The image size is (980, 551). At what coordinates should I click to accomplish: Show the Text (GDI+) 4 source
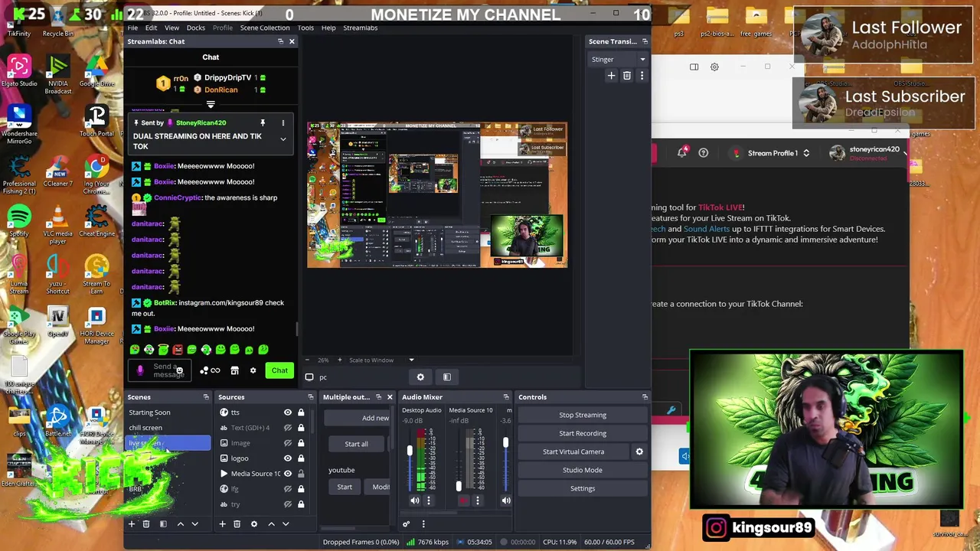tap(288, 428)
